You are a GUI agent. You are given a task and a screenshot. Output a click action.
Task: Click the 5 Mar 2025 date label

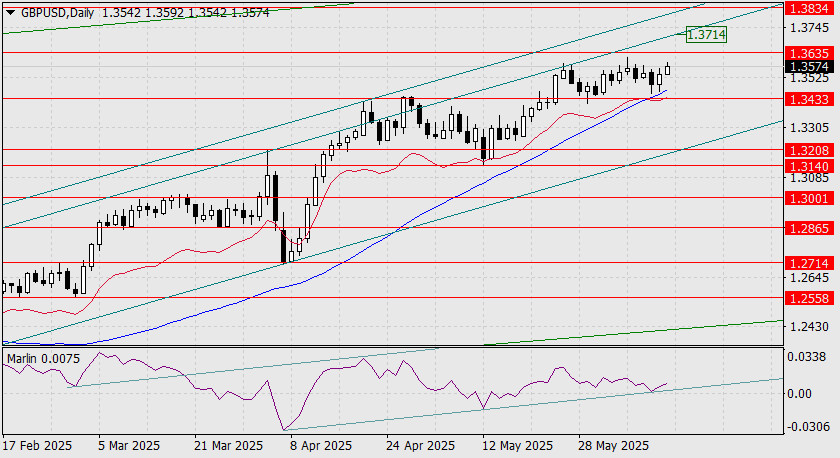[129, 446]
